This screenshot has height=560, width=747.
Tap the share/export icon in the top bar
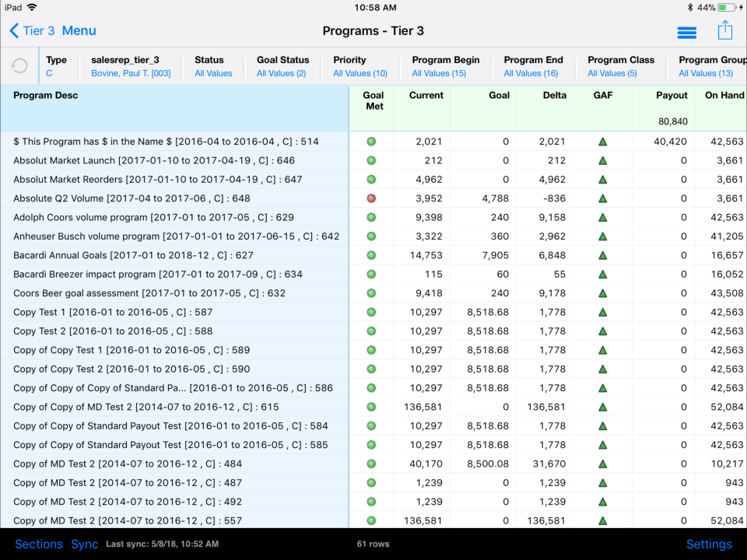[724, 30]
